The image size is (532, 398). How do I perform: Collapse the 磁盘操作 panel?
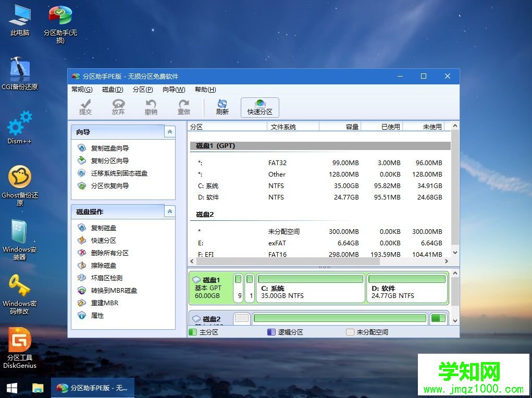[x=169, y=212]
